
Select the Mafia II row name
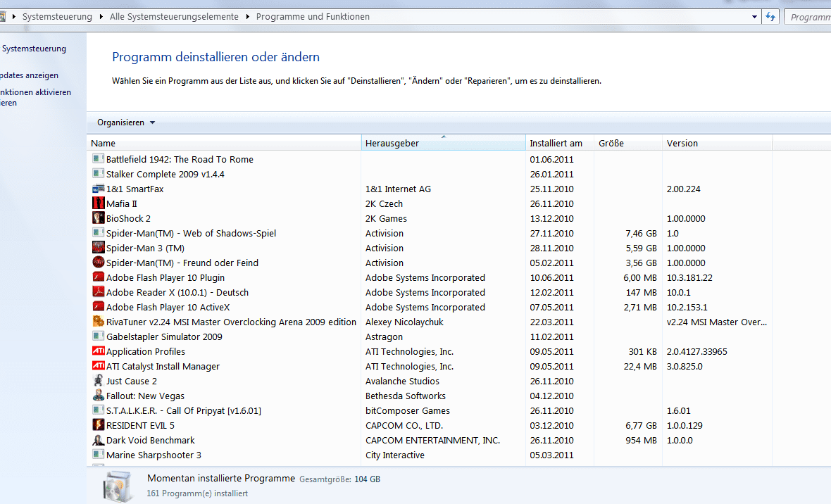[x=121, y=203]
